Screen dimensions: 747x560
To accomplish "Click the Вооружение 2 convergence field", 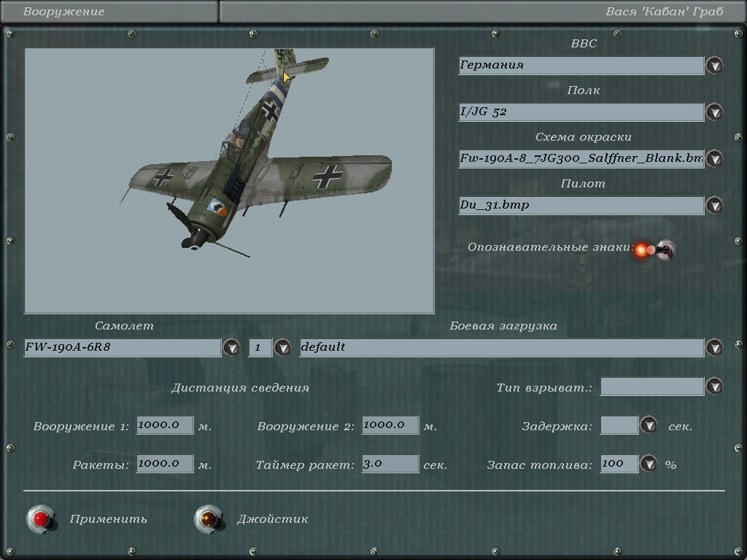I will pyautogui.click(x=390, y=425).
